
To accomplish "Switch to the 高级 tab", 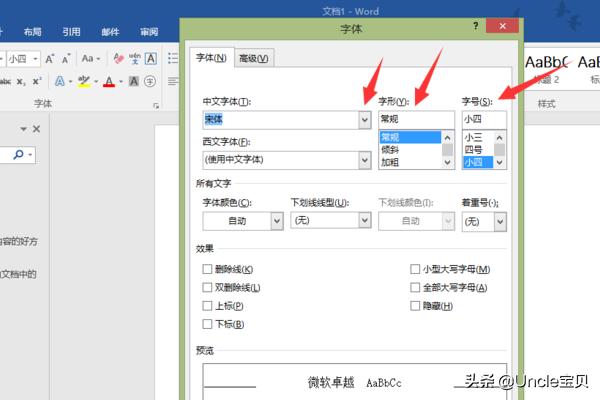I will [253, 58].
